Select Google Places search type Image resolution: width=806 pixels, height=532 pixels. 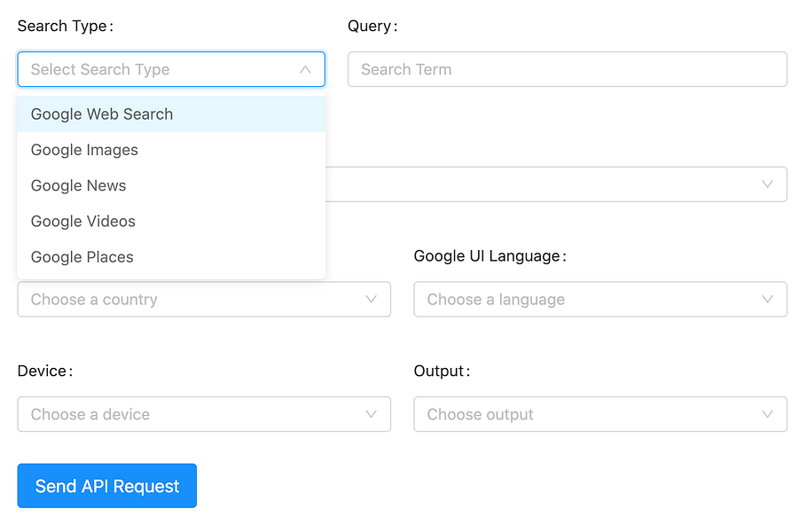click(171, 257)
